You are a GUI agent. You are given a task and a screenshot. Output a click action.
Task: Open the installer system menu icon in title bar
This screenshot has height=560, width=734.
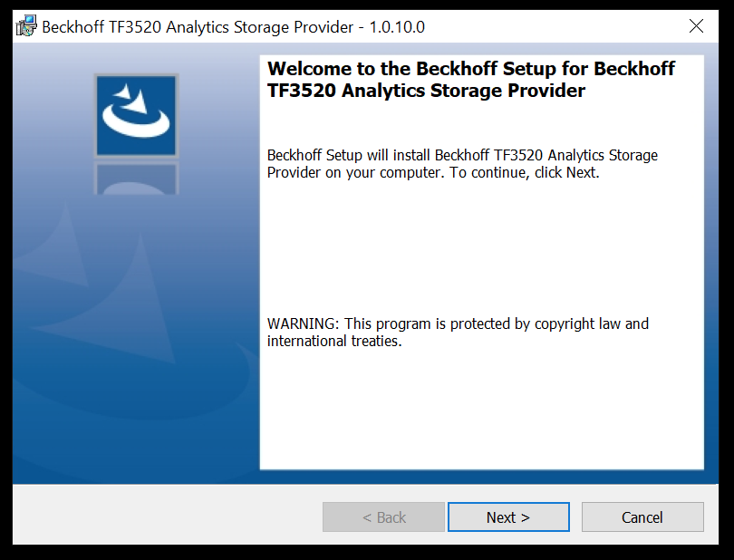[x=26, y=26]
